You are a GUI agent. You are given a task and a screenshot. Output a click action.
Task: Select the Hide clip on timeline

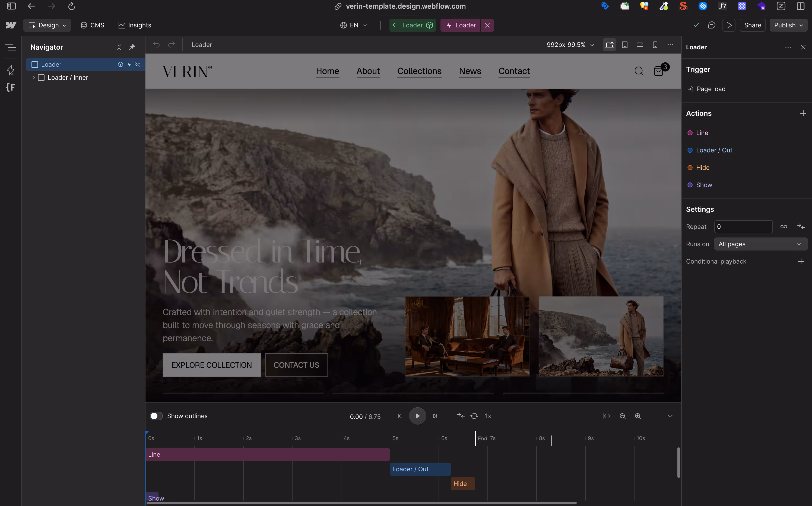[x=463, y=484]
